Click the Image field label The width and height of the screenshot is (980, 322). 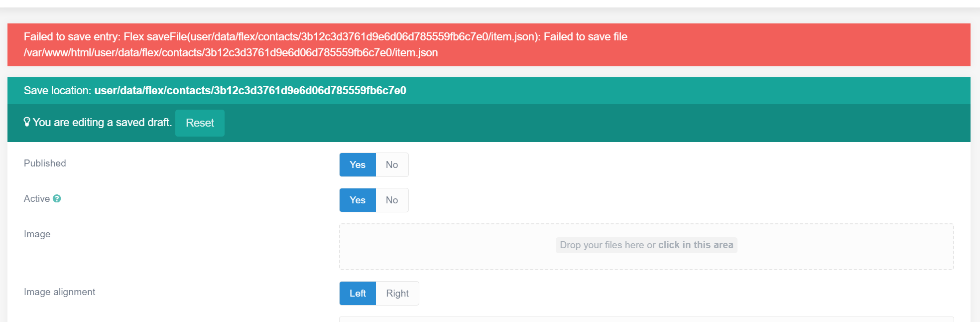[37, 234]
